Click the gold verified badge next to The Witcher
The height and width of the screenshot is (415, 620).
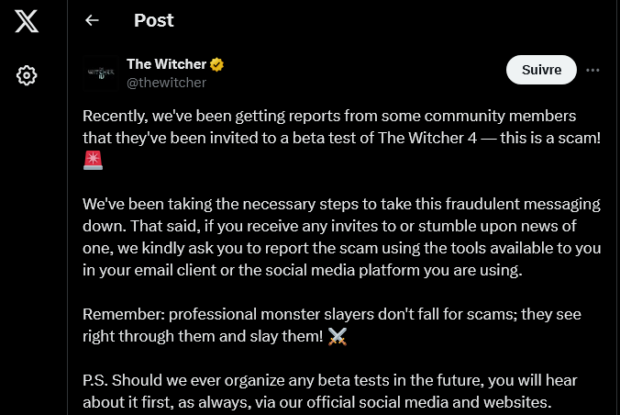coord(217,64)
